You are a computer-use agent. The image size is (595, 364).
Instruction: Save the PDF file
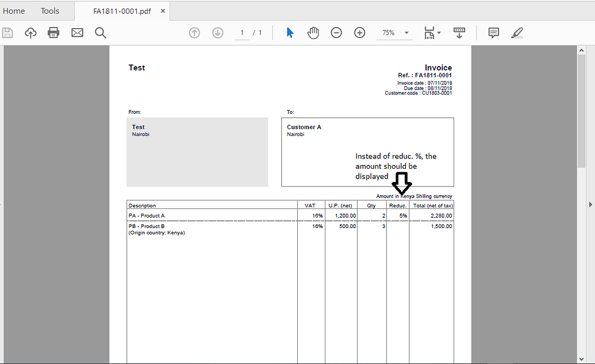pos(7,33)
